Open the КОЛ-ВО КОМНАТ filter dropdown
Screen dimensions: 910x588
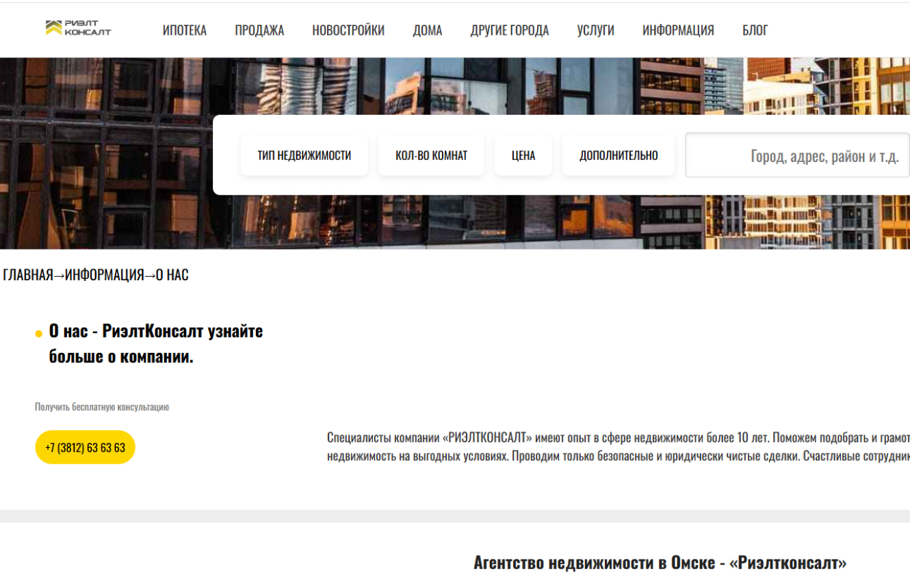click(431, 155)
